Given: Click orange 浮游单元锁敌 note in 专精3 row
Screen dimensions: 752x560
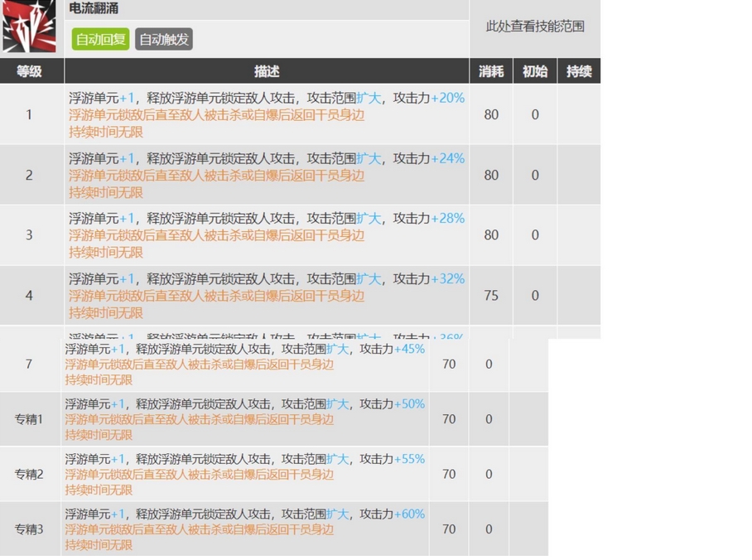Looking at the screenshot, I should [x=200, y=530].
